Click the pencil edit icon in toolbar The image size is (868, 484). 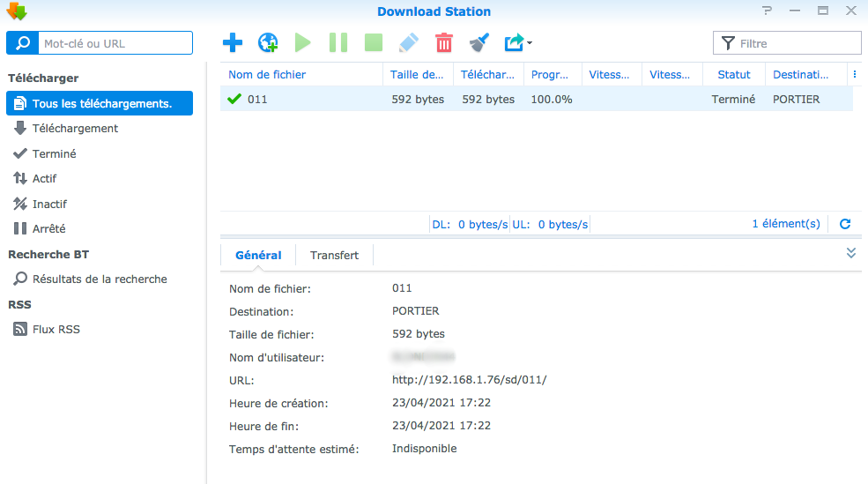pos(408,42)
